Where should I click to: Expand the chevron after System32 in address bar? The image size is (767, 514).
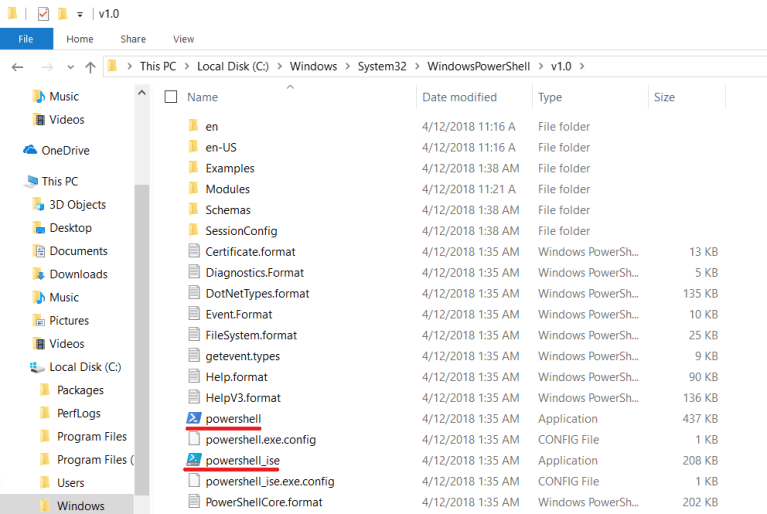pyautogui.click(x=417, y=66)
